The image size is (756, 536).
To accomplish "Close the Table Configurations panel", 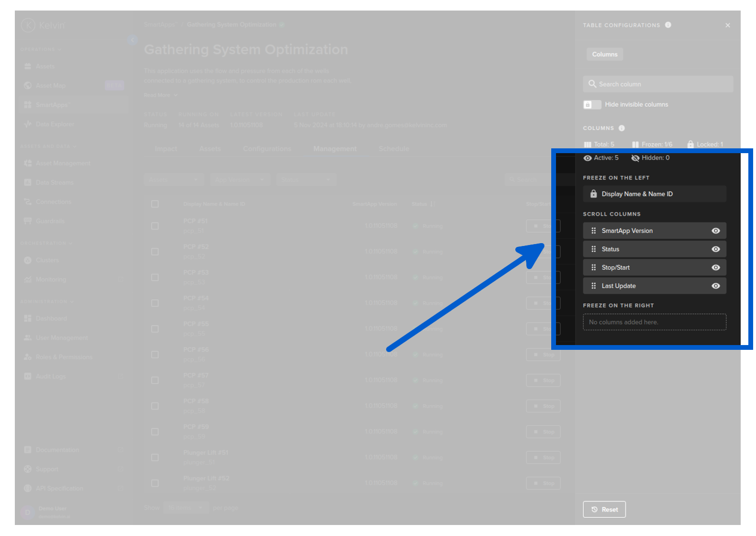I will [727, 25].
